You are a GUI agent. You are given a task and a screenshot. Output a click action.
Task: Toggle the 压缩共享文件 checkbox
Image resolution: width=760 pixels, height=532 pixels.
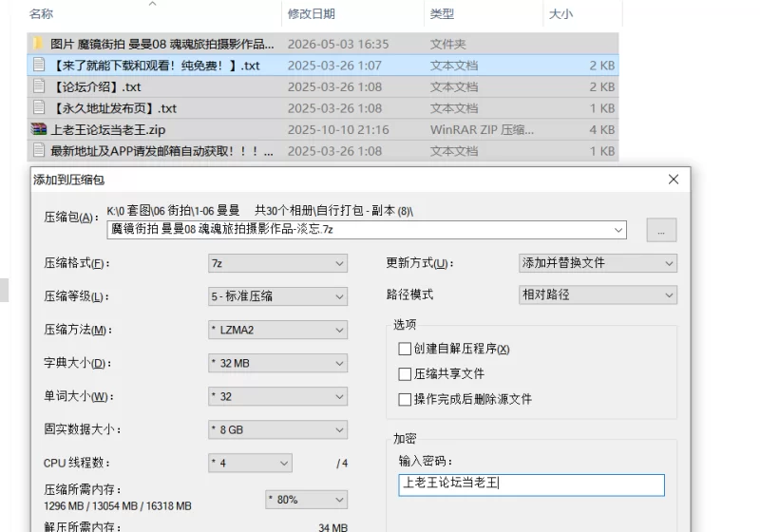(x=405, y=374)
